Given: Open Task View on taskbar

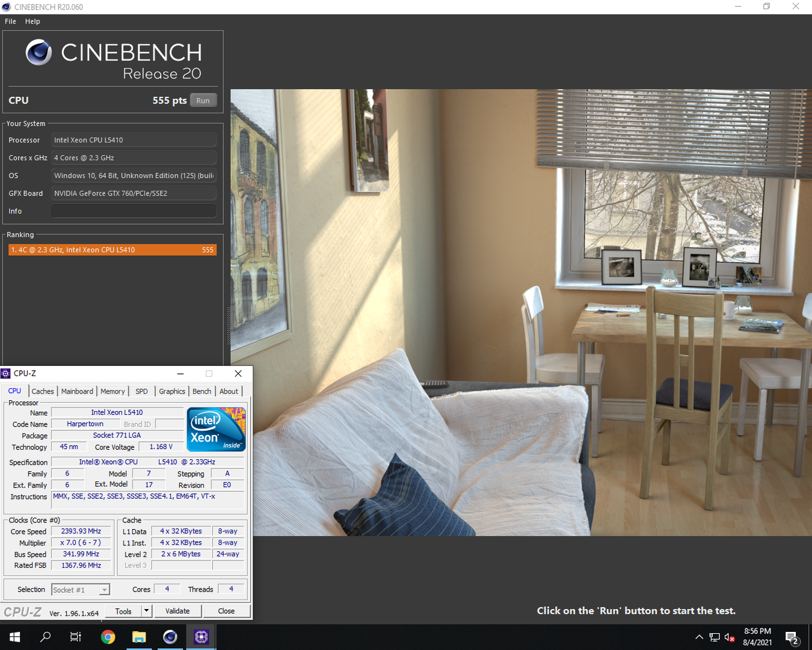Looking at the screenshot, I should [76, 637].
